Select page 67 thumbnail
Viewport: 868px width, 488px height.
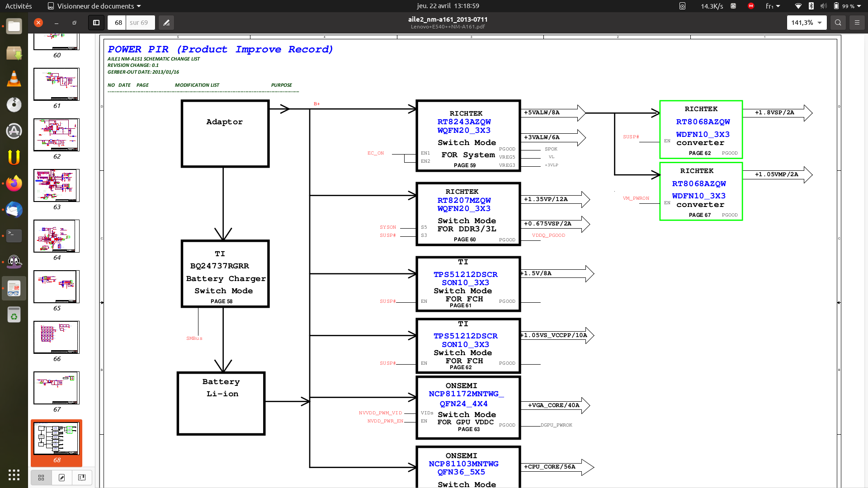tap(57, 388)
